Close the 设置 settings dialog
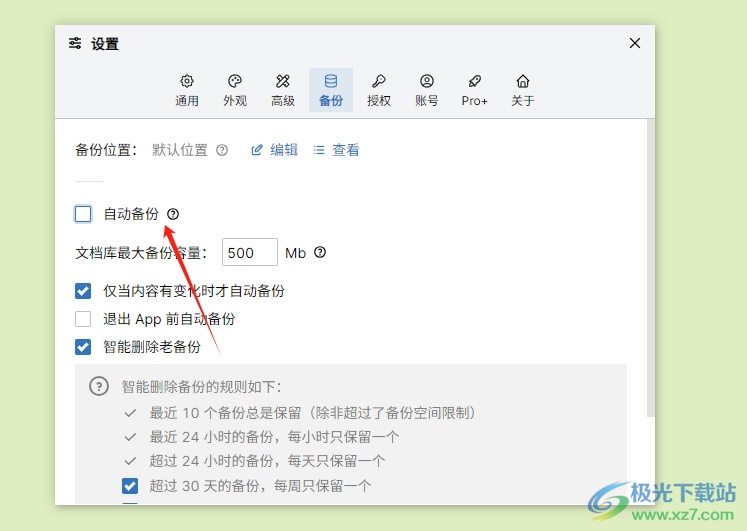 click(x=635, y=43)
